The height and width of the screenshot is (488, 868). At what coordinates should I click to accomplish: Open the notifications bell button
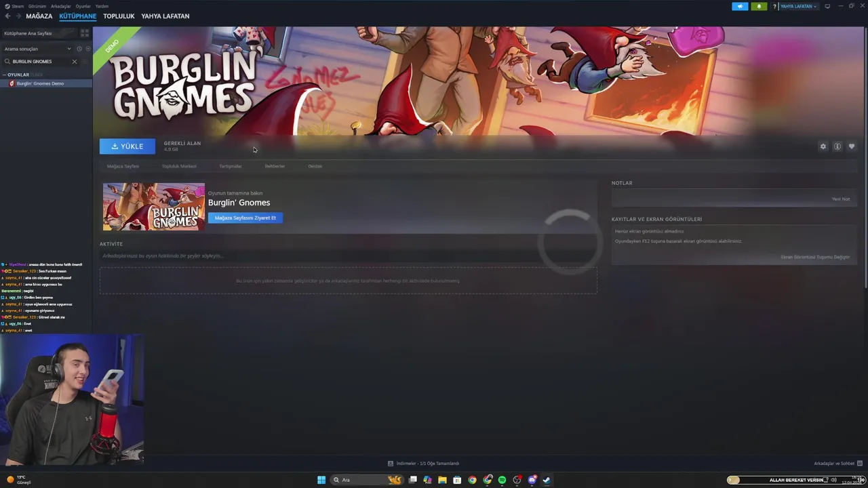pyautogui.click(x=759, y=6)
